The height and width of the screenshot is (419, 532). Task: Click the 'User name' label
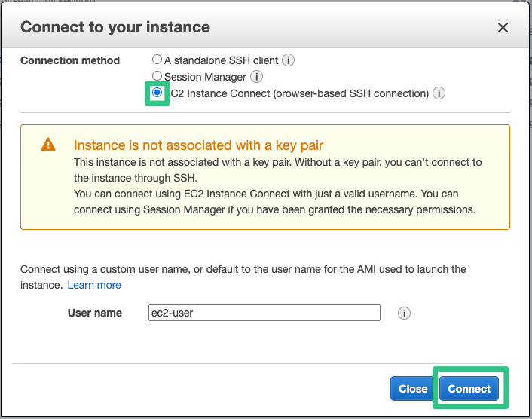coord(95,313)
